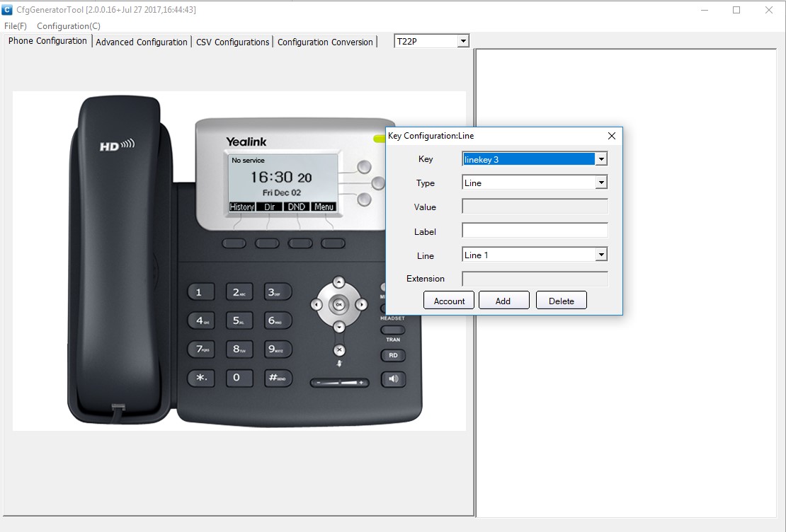
Task: Click the phone handset image
Action: click(x=120, y=260)
